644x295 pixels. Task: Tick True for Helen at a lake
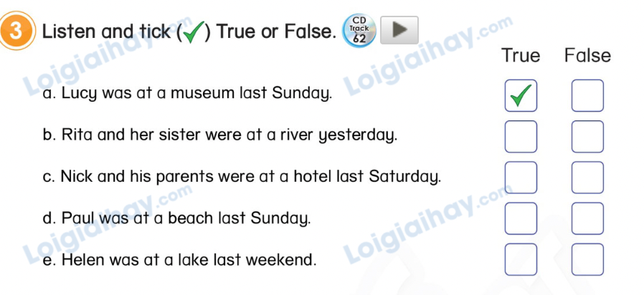521,259
